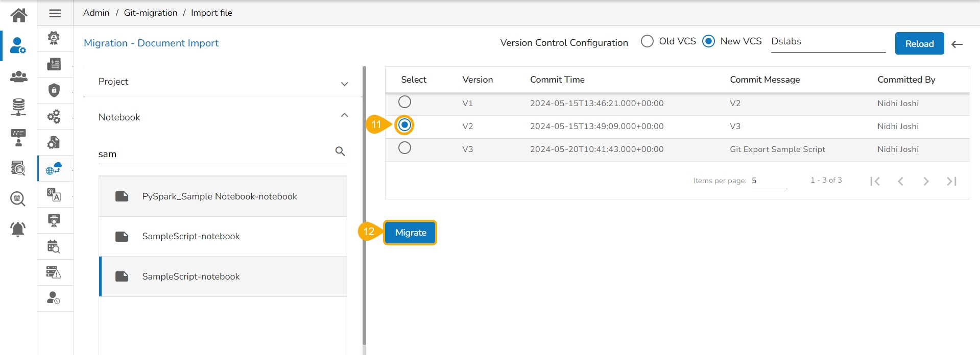Collapse the Notebook section
Screen dimensions: 980x355
(345, 115)
